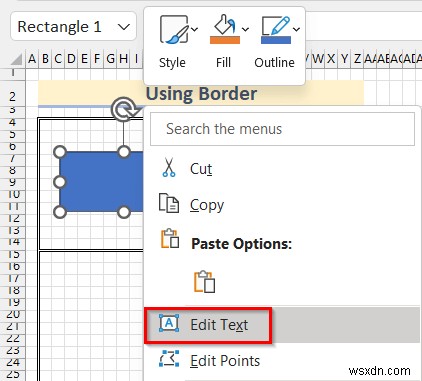Select column F header

coord(97,59)
